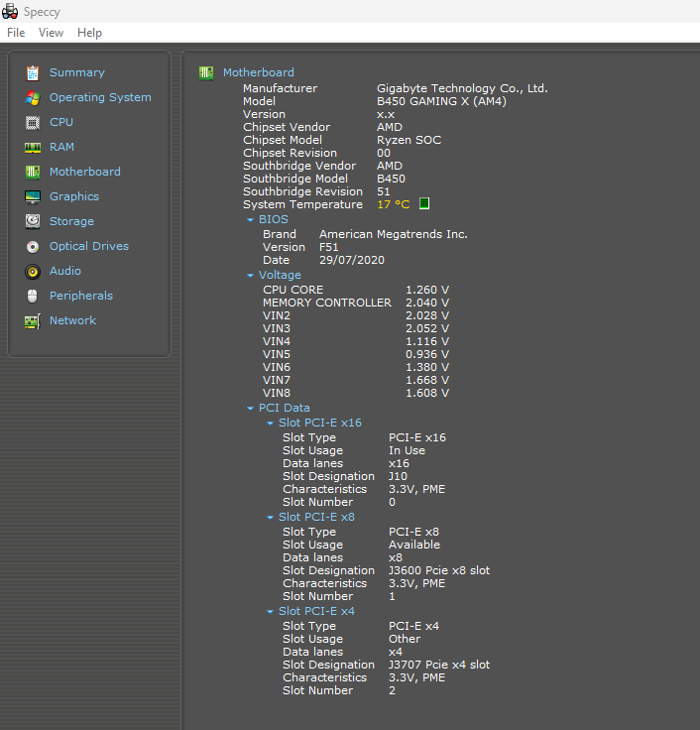Click the Peripherals mouse icon

pyautogui.click(x=32, y=297)
